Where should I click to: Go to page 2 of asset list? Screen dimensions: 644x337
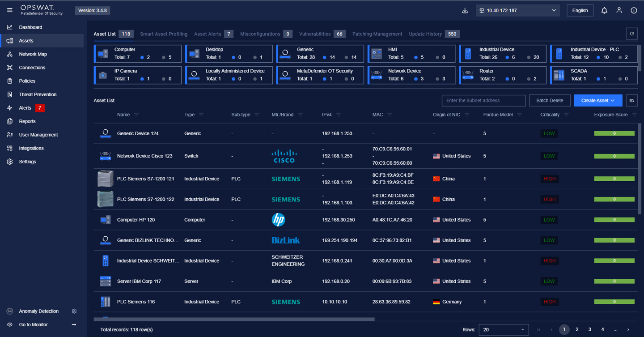(x=577, y=330)
